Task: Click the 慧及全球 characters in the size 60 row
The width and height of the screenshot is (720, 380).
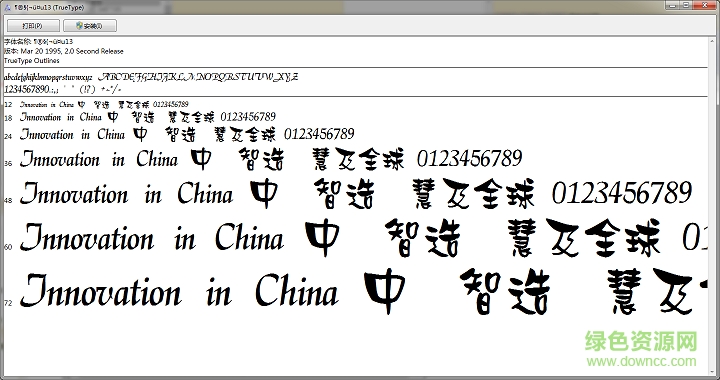Action: pos(584,238)
